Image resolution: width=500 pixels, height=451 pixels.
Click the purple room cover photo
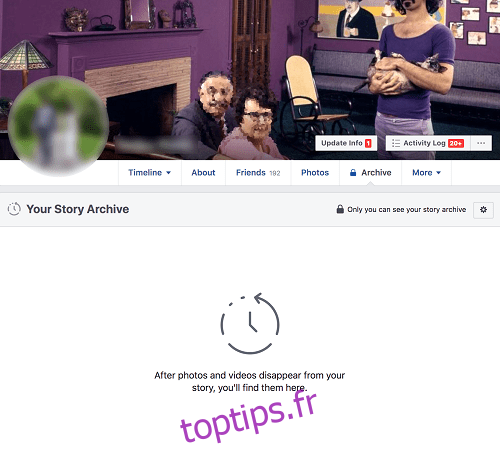tap(250, 67)
